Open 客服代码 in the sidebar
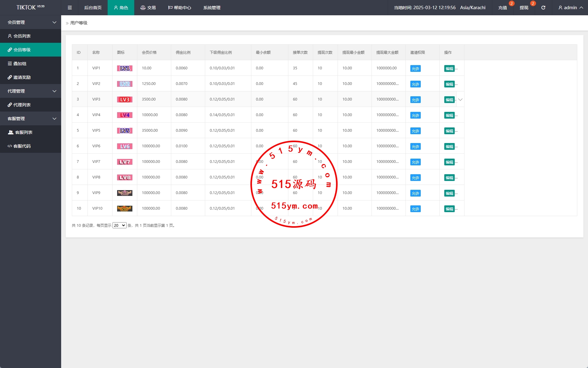 pyautogui.click(x=22, y=146)
